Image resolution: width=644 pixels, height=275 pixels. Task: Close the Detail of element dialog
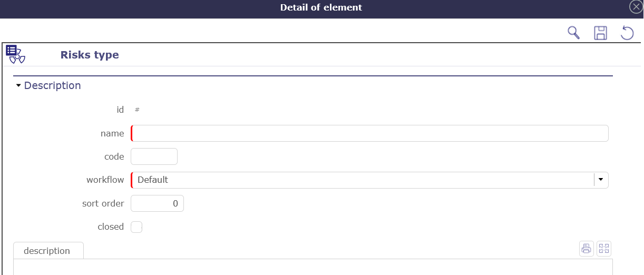tap(636, 7)
